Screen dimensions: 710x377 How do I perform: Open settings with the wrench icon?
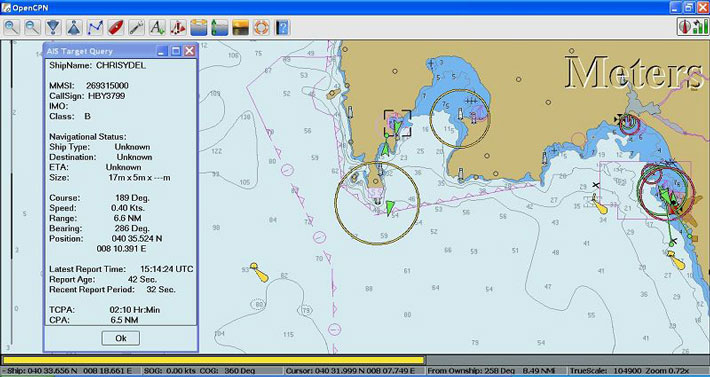(x=136, y=28)
